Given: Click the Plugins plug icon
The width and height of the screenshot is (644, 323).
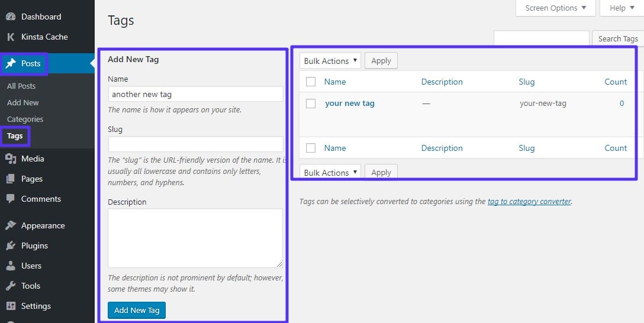Looking at the screenshot, I should pos(11,246).
